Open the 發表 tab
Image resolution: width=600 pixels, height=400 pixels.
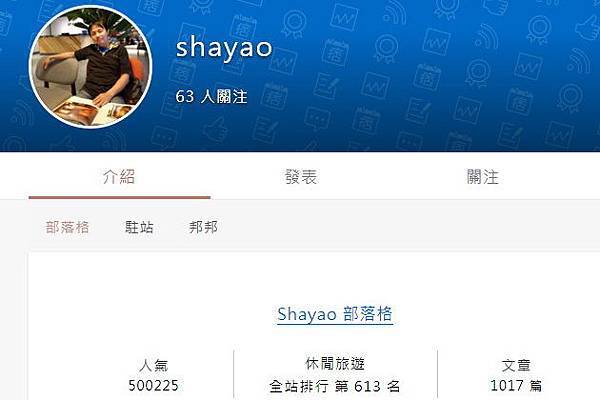301,177
